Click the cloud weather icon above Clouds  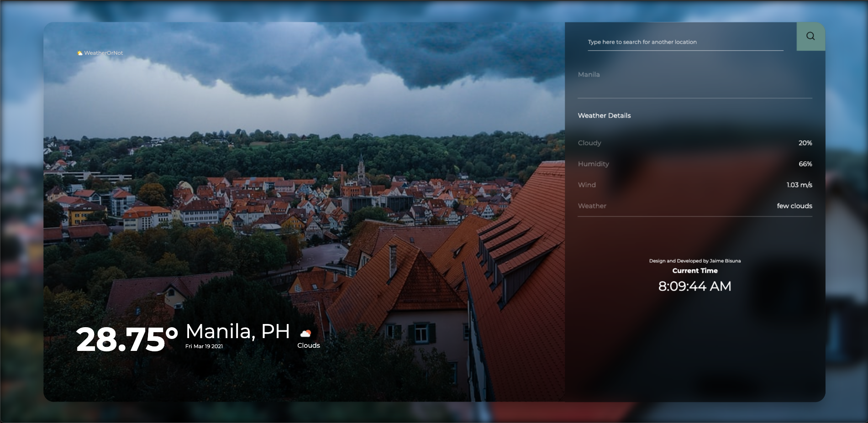(305, 333)
